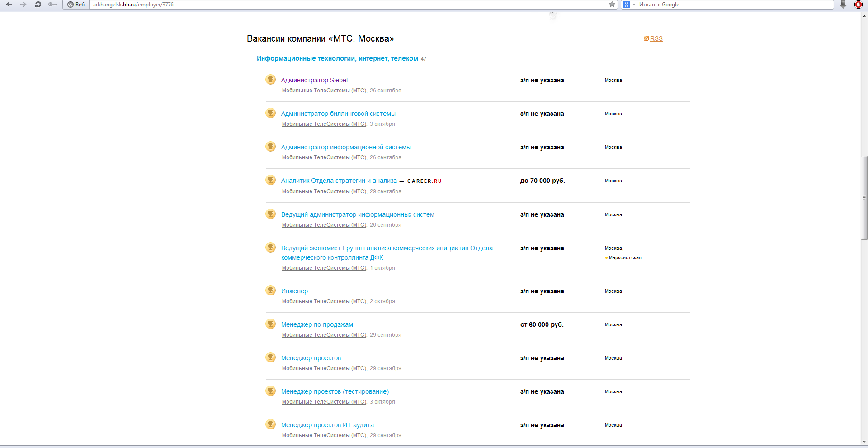This screenshot has height=448, width=868.
Task: Open vacancy 'Инженер'
Action: click(294, 291)
